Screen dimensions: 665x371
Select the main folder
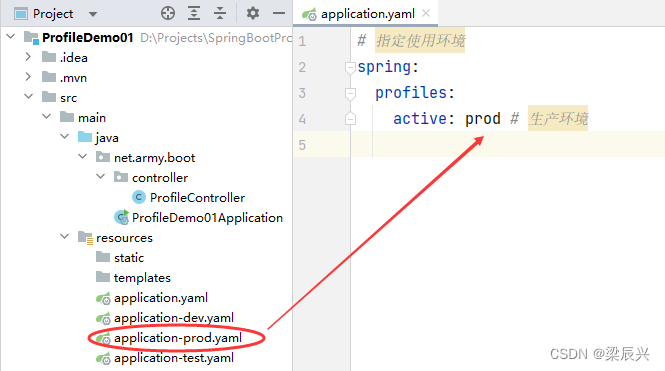(x=92, y=118)
